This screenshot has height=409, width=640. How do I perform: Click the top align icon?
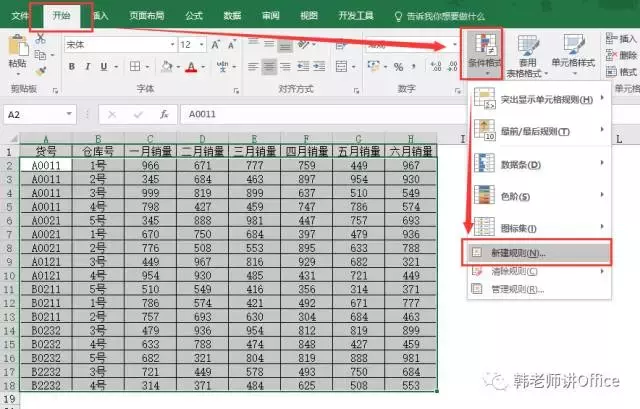click(253, 42)
